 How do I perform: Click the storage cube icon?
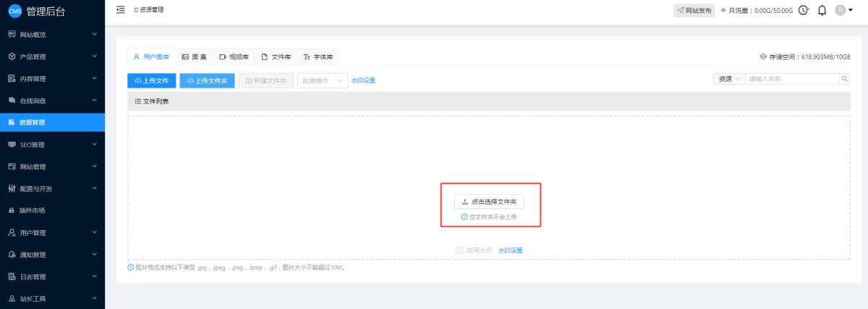(763, 56)
